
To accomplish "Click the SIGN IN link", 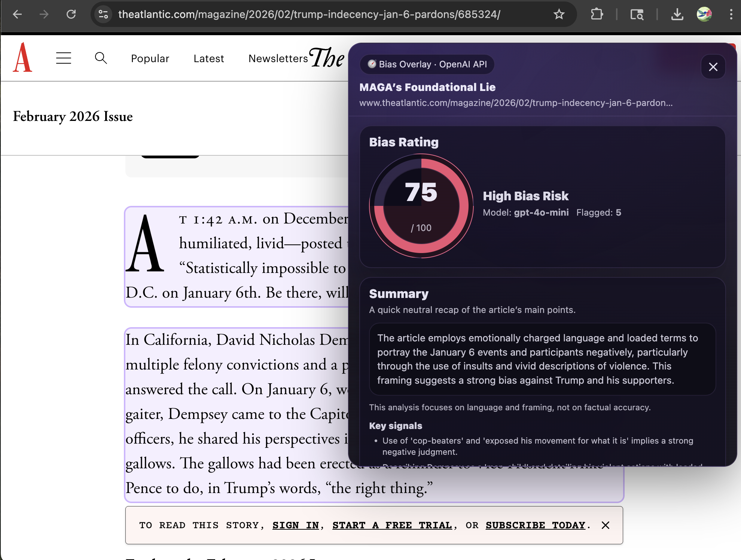I will pos(296,525).
